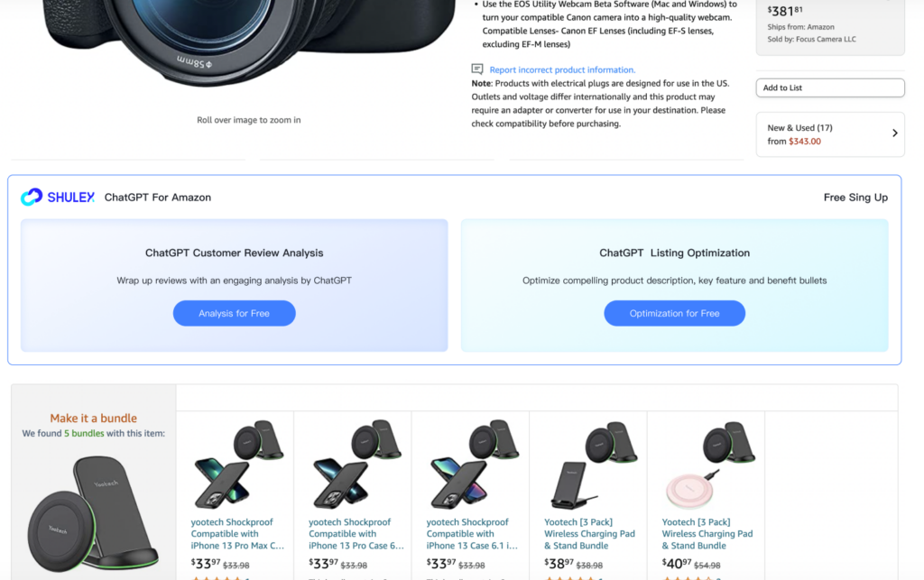Select the pink charging pad bundle image

tap(709, 464)
